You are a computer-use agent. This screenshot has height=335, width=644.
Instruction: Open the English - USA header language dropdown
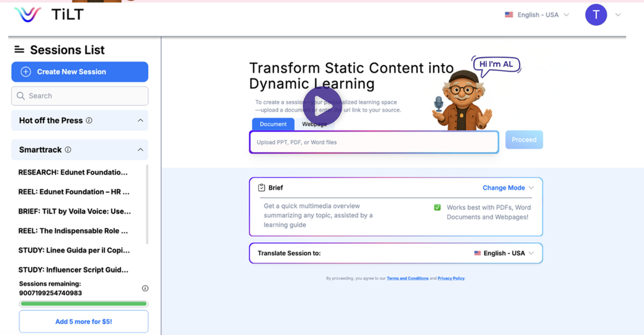[x=537, y=15]
